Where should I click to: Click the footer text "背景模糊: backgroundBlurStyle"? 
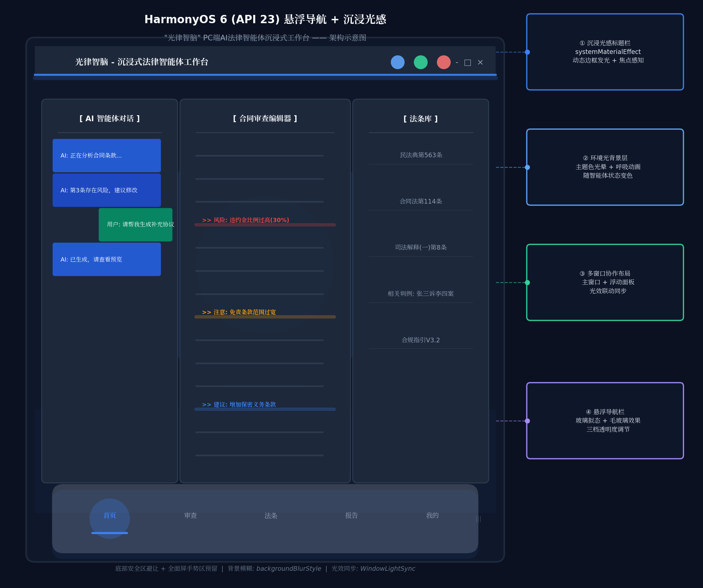click(274, 569)
